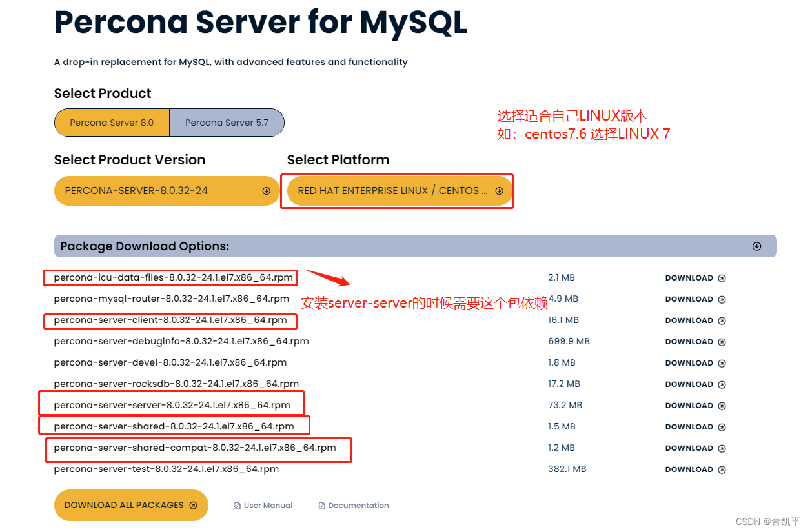Collapse the Package Download Options section

(756, 246)
